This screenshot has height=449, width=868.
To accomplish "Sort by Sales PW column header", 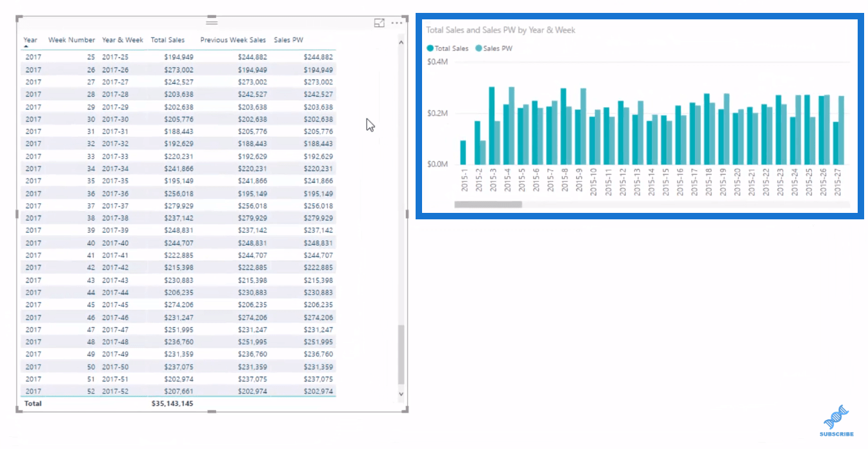I will pos(288,40).
